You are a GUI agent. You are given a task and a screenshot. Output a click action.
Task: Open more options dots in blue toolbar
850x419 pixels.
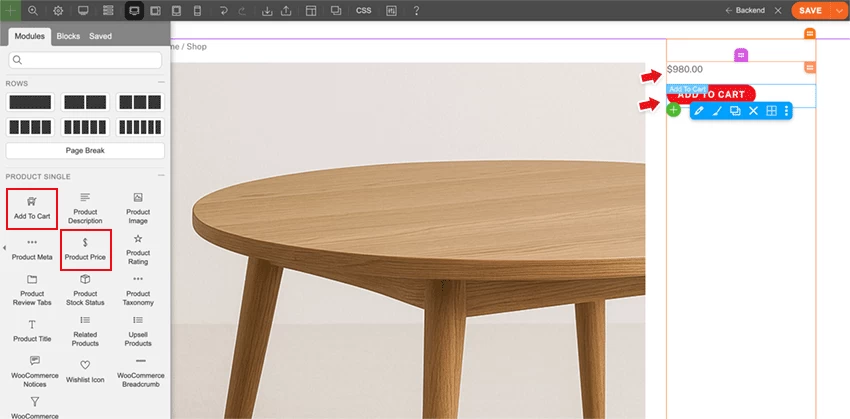coord(786,111)
